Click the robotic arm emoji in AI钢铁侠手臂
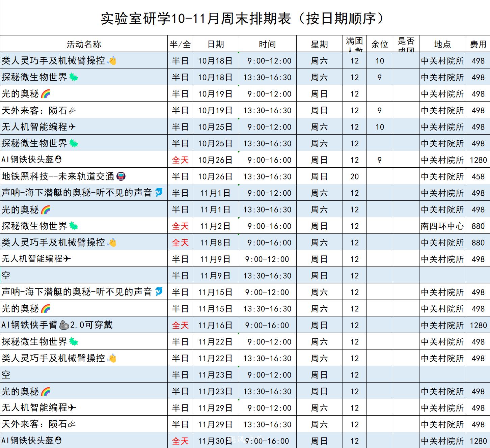 (64, 325)
